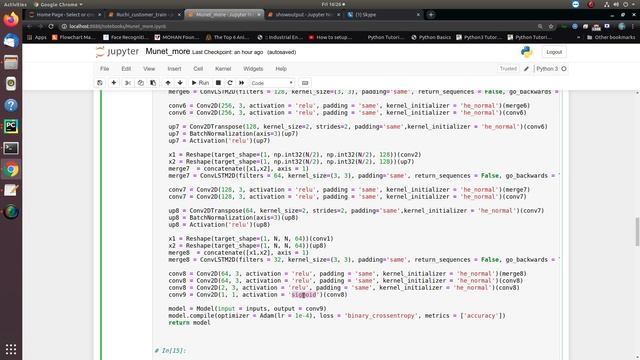
Task: Move the selected cell down
Action: coord(180,83)
